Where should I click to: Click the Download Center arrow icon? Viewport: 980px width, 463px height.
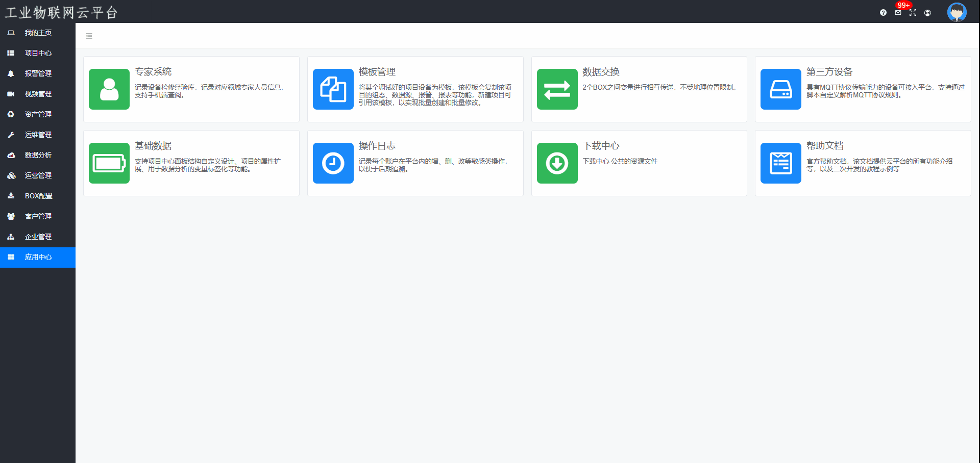point(557,163)
